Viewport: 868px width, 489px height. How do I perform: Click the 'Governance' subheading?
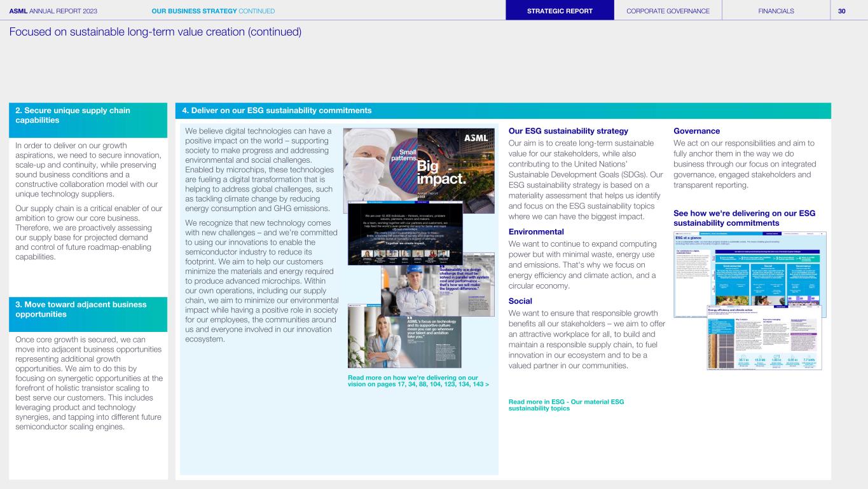click(696, 131)
